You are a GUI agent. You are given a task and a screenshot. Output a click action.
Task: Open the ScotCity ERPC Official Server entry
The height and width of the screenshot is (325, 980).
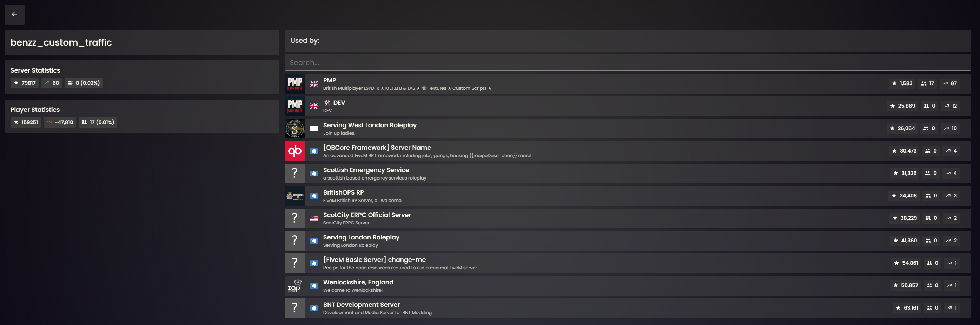point(367,215)
